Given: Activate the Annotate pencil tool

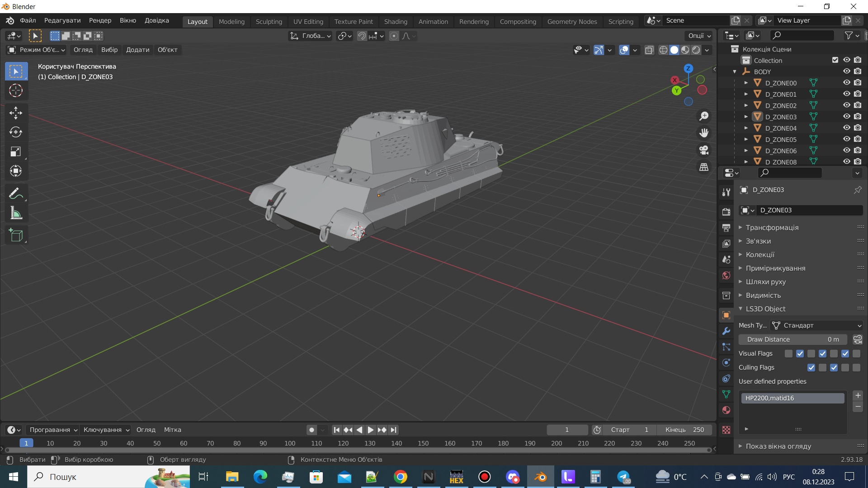Looking at the screenshot, I should [x=16, y=193].
